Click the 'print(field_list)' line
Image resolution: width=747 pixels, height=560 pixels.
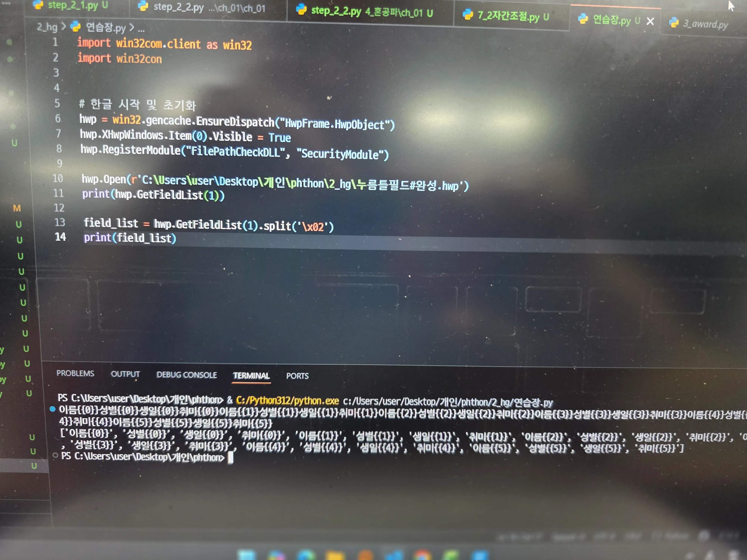(x=130, y=238)
